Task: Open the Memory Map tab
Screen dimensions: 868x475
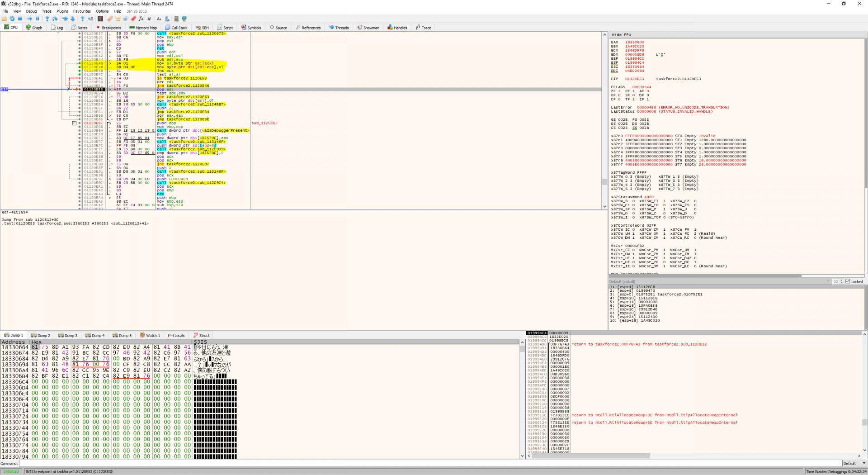Action: (143, 28)
